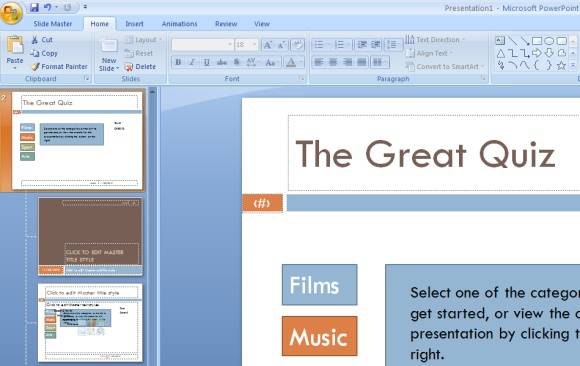Viewport: 580px width, 366px height.
Task: Click the Reset slide button
Action: click(139, 53)
